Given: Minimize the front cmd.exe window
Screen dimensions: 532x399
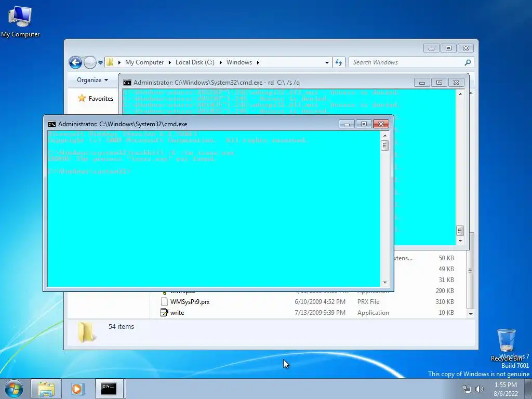Looking at the screenshot, I should [347, 124].
